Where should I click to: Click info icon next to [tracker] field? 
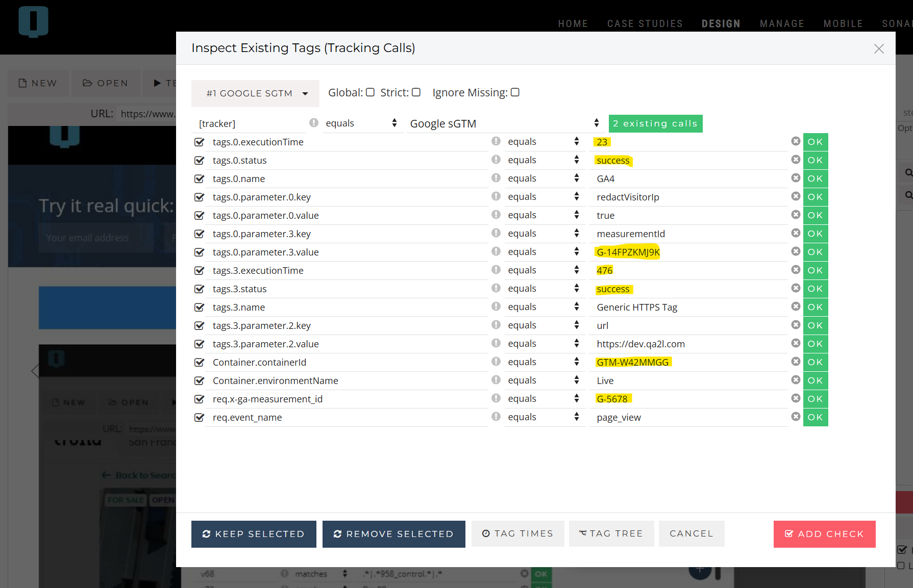click(x=314, y=123)
